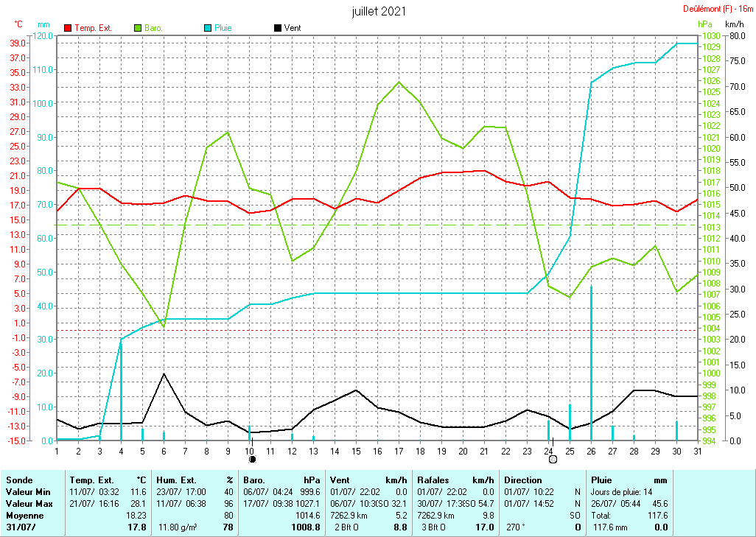Click the new moon icon below day 10

(252, 459)
